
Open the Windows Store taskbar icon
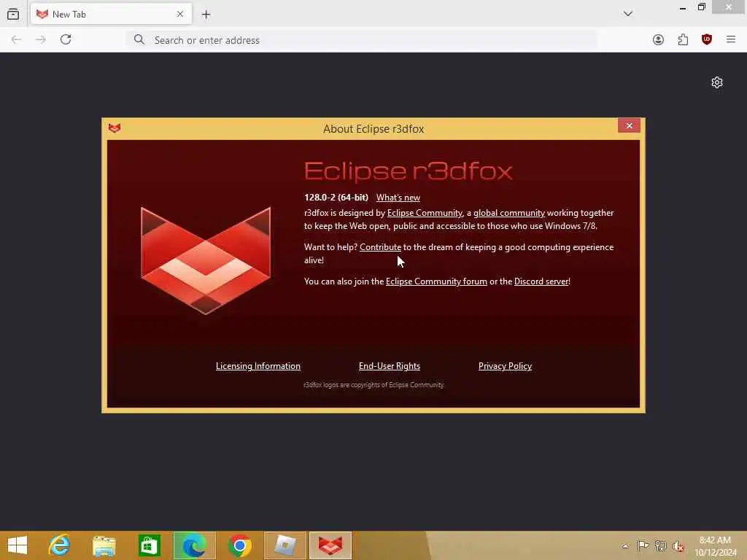coord(149,545)
